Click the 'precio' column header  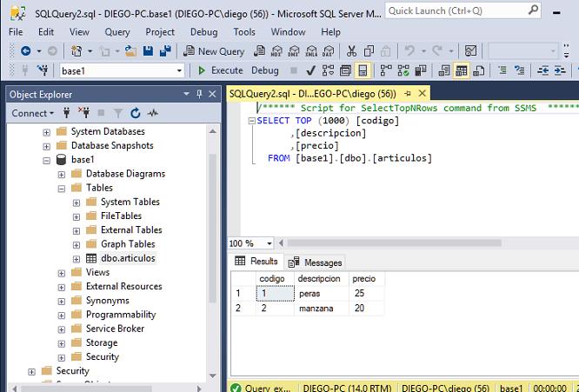(367, 279)
